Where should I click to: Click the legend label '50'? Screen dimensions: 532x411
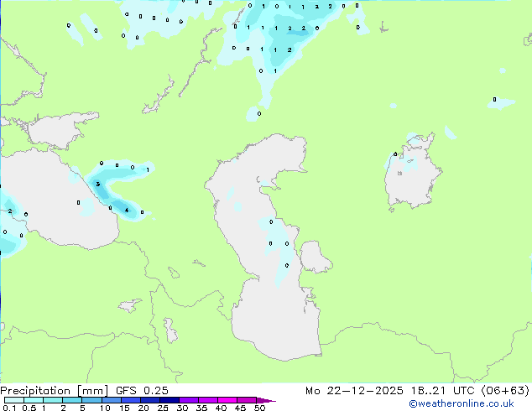259,408
